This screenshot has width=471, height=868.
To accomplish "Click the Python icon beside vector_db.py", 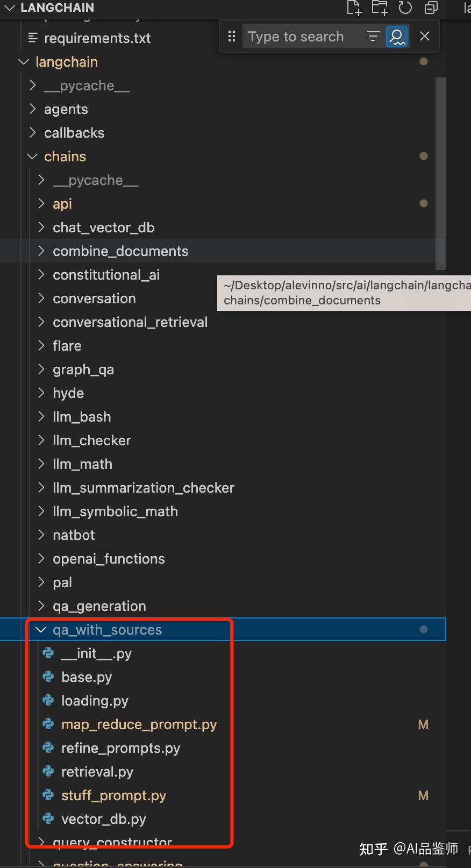I will [x=48, y=819].
